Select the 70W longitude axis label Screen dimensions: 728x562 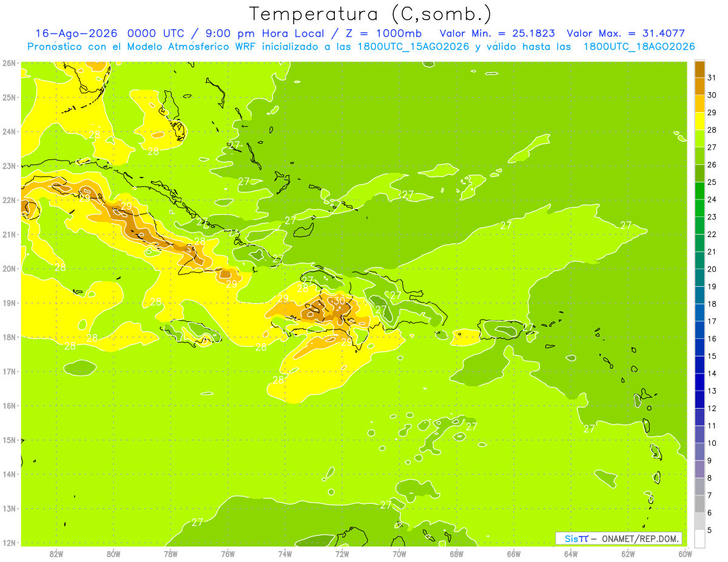[x=399, y=554]
